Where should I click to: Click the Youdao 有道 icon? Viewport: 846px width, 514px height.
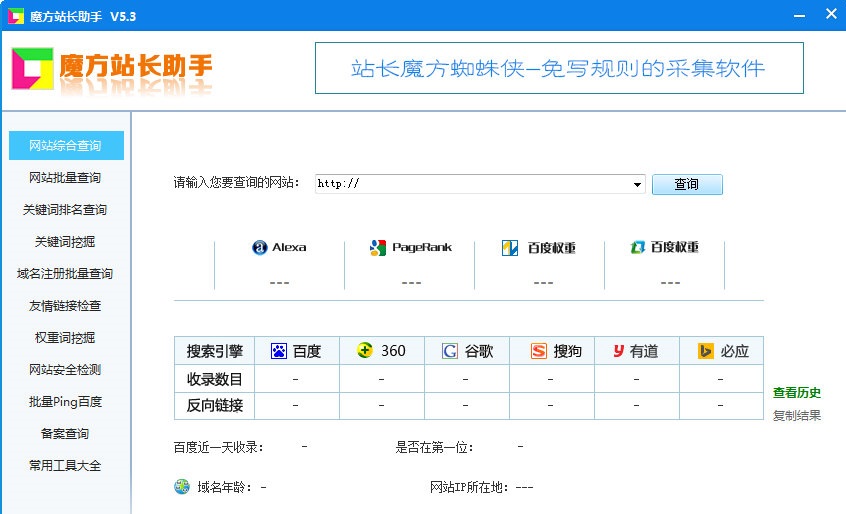(x=619, y=351)
